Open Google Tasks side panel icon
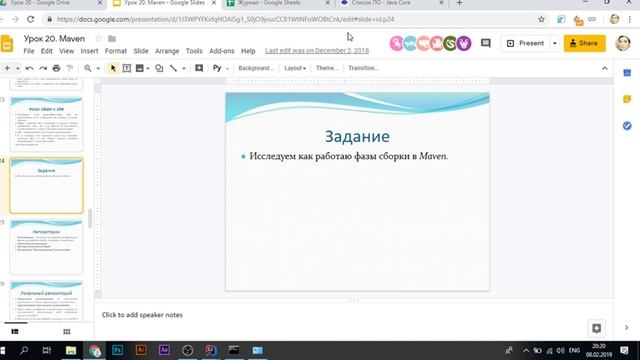 pos(627,126)
